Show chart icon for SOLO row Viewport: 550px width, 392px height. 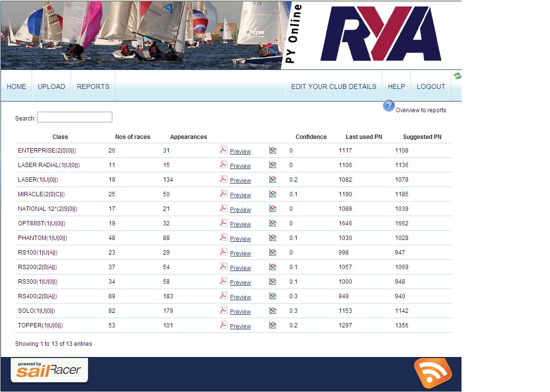pos(272,310)
